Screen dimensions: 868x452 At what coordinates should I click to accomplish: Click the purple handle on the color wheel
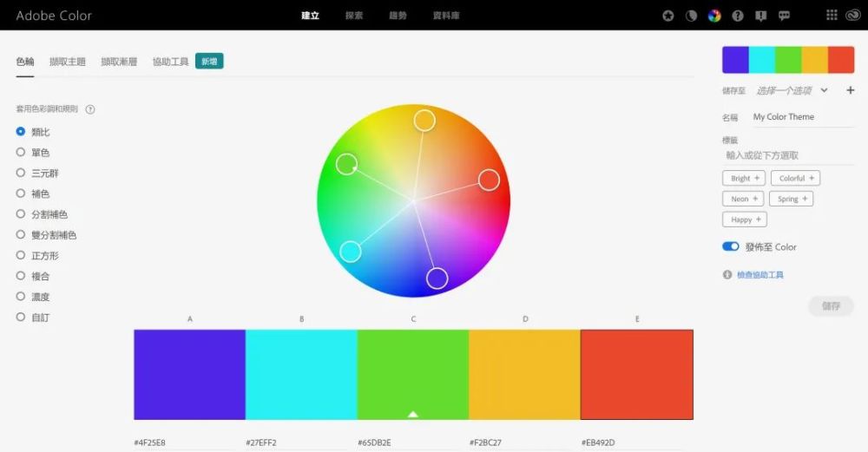(437, 278)
